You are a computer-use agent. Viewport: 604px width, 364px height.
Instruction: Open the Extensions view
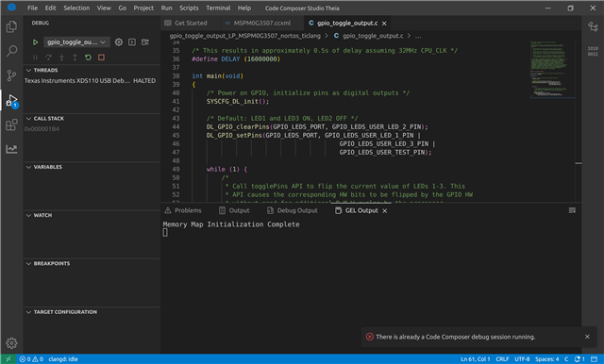[x=11, y=124]
